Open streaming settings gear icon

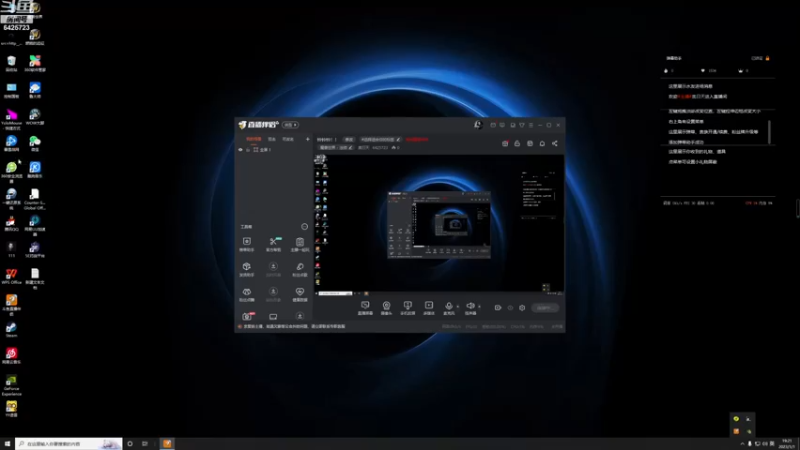click(522, 308)
